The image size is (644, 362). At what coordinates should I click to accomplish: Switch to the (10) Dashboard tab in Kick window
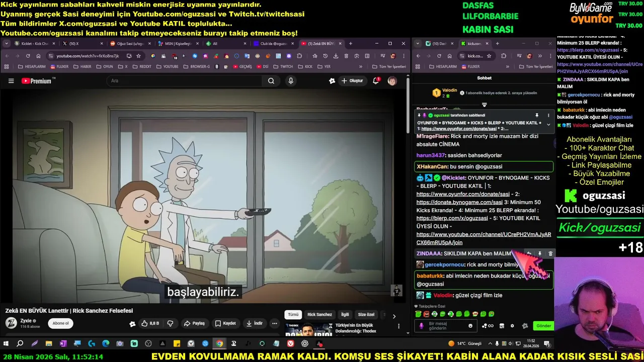click(x=439, y=44)
